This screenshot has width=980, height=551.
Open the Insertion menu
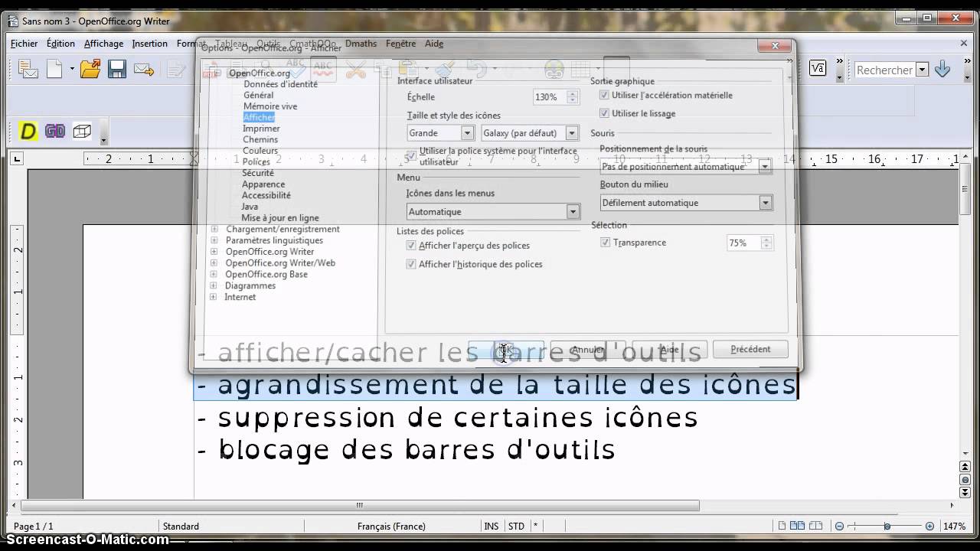(149, 44)
